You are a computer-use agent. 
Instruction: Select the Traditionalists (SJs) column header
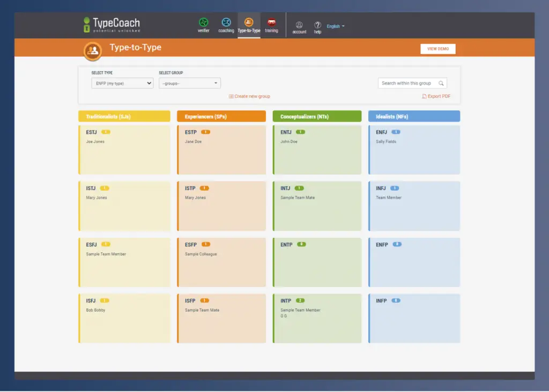coord(124,116)
